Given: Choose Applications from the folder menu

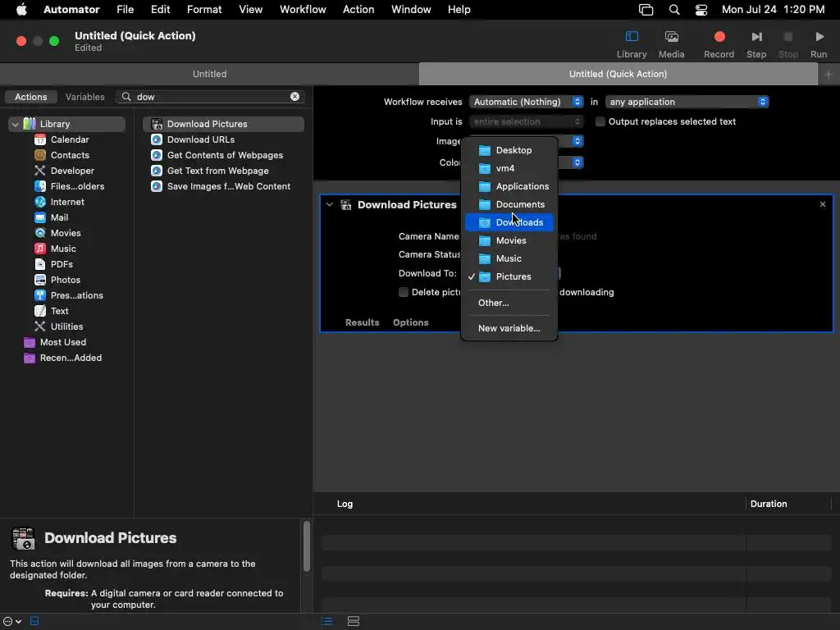Looking at the screenshot, I should pyautogui.click(x=509, y=186).
